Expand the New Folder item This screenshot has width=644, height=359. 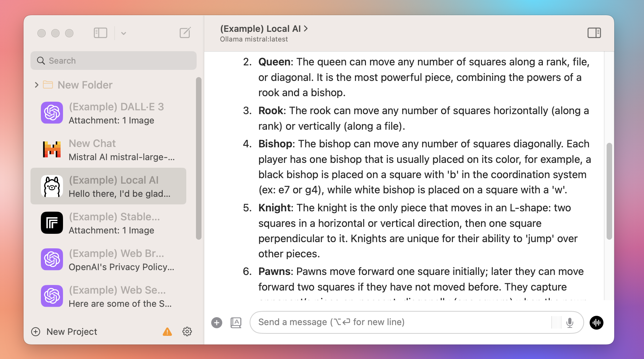[37, 85]
